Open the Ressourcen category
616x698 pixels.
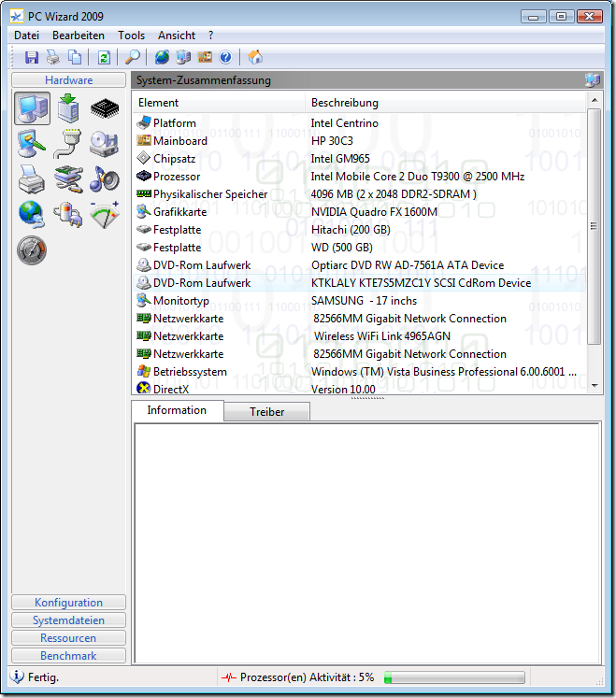click(x=68, y=638)
